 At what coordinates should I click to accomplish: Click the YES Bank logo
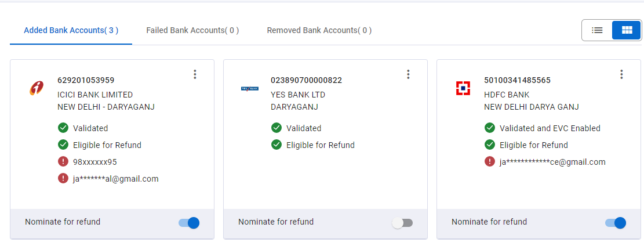point(249,88)
